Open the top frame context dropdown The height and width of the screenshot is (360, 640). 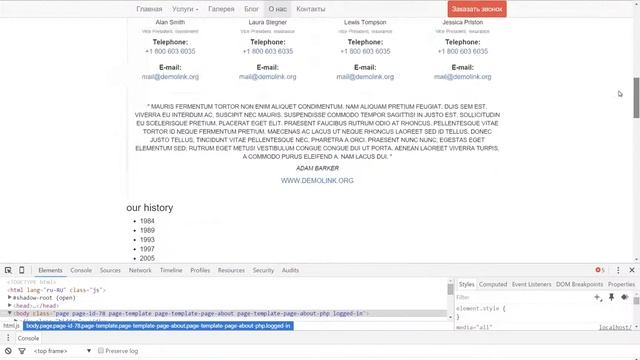tap(62, 351)
